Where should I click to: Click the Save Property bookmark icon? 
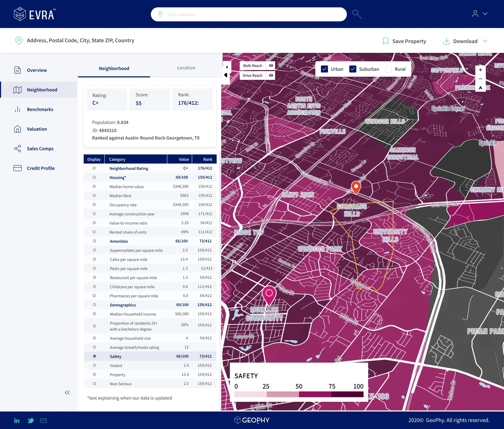385,41
